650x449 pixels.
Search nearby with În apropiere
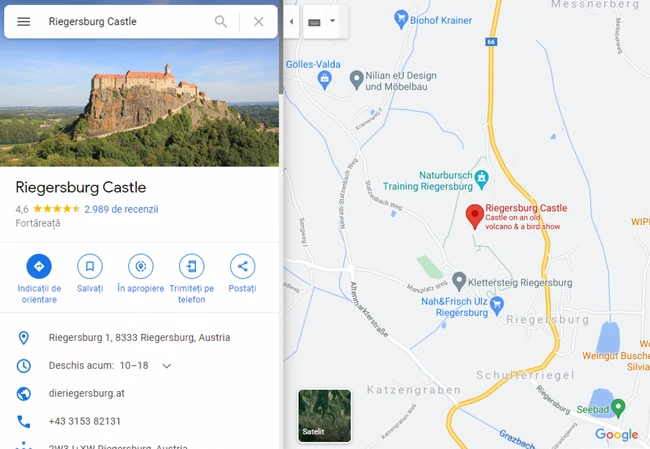coord(141,274)
